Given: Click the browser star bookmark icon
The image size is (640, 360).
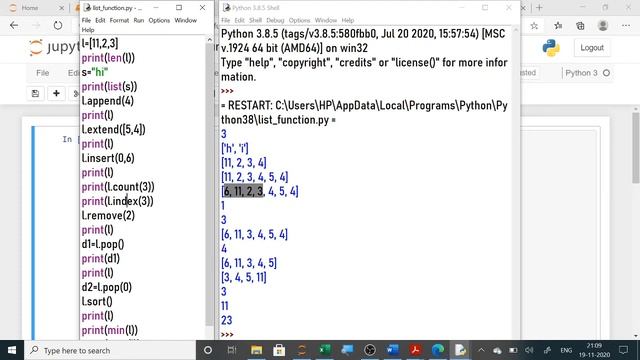Looking at the screenshot, I should pos(534,26).
